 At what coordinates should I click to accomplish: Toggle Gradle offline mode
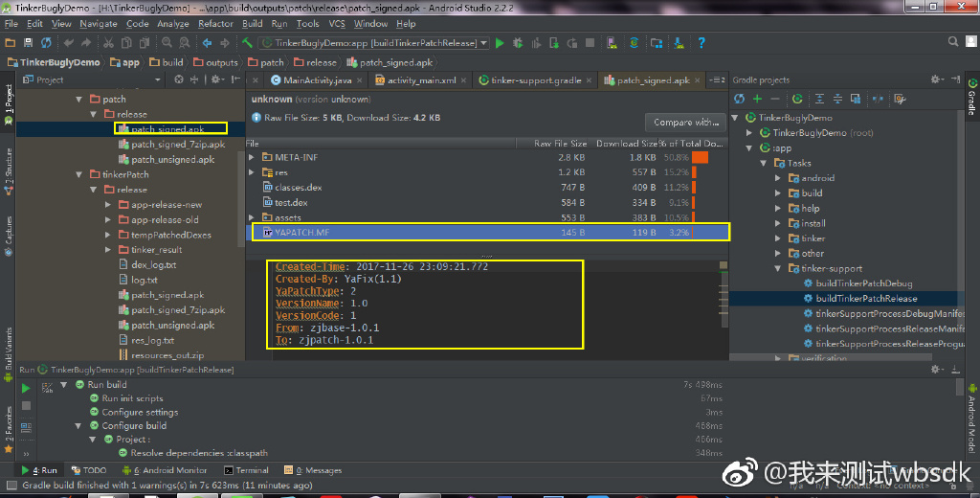click(879, 99)
